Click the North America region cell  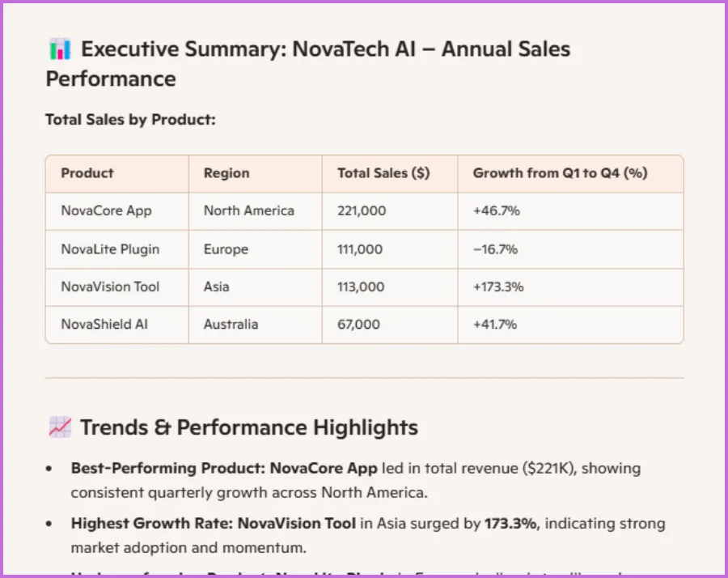[x=249, y=211]
